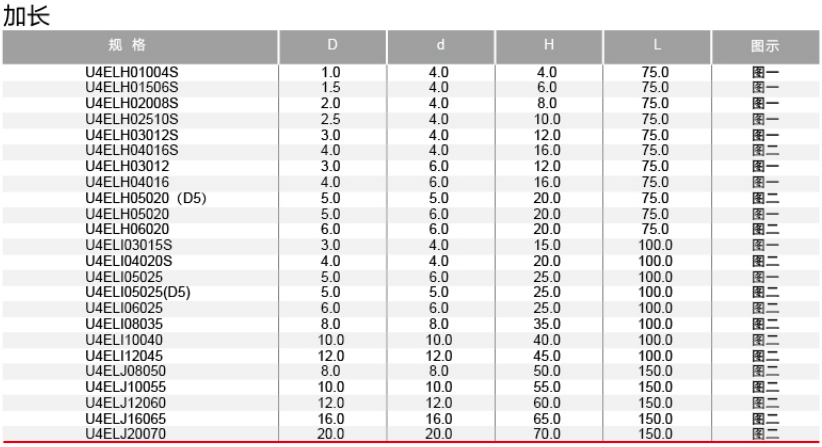This screenshot has width=822, height=447.
Task: Click the U4ELI10040 specification cell
Action: tap(124, 340)
